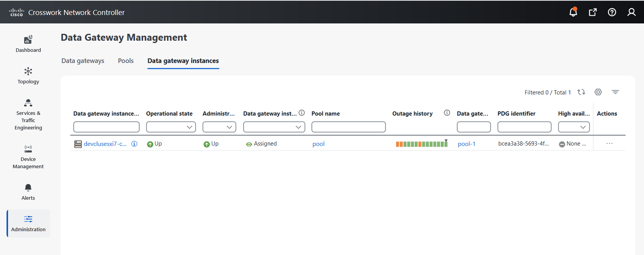Open Data gateway instance role filter dropdown
This screenshot has height=255, width=644.
pyautogui.click(x=274, y=127)
